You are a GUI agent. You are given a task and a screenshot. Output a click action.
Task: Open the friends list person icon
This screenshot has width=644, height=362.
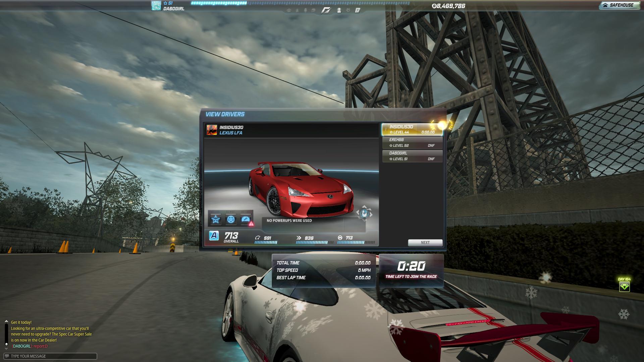click(x=339, y=10)
